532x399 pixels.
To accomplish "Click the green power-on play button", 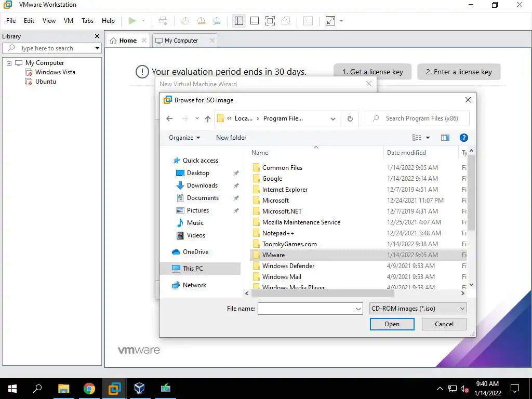I will coord(132,21).
